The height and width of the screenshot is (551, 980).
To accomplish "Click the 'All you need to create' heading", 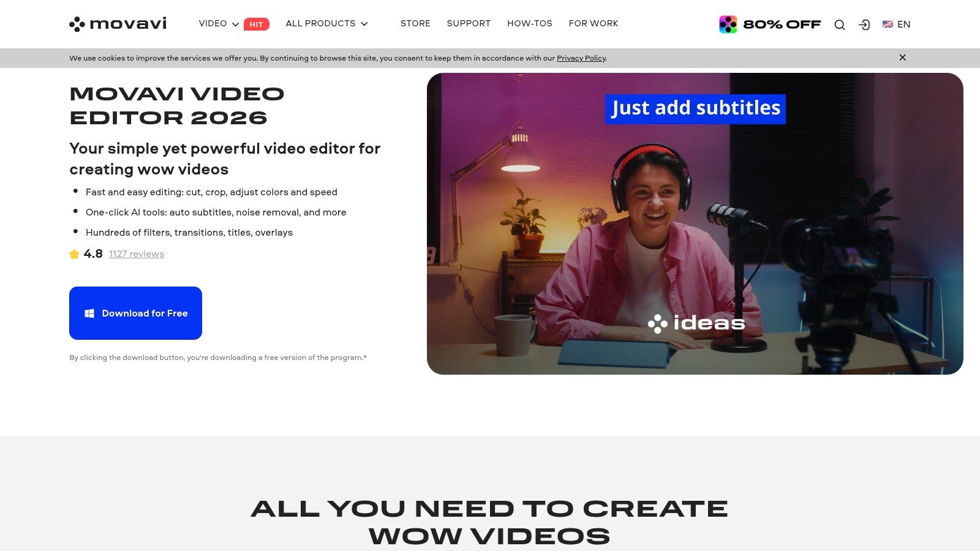I will [489, 522].
